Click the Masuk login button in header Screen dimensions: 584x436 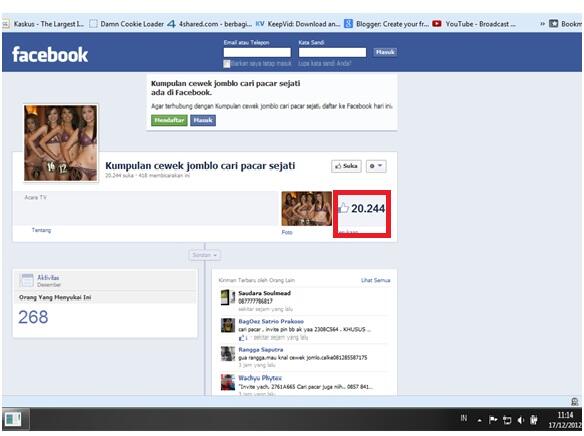click(x=385, y=52)
